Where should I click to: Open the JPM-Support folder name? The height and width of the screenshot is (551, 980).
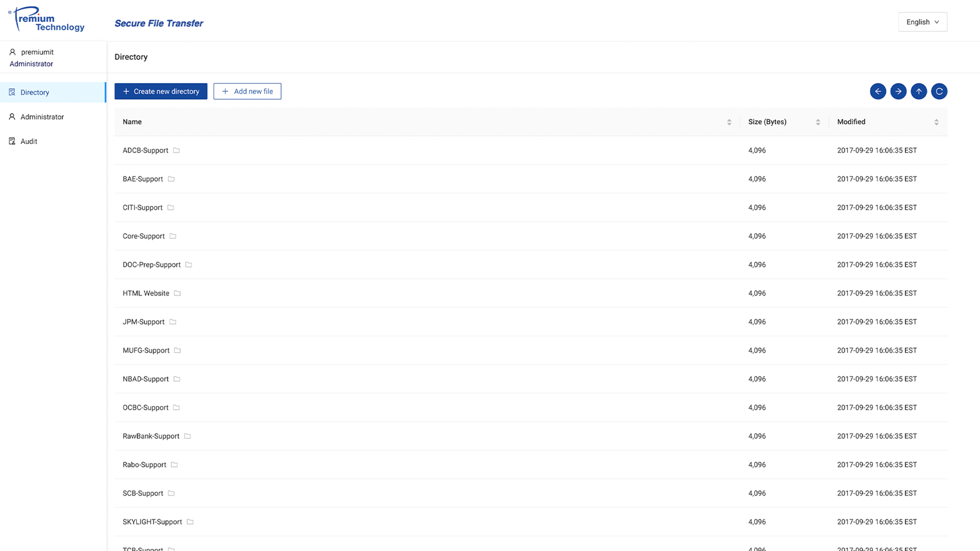point(143,322)
